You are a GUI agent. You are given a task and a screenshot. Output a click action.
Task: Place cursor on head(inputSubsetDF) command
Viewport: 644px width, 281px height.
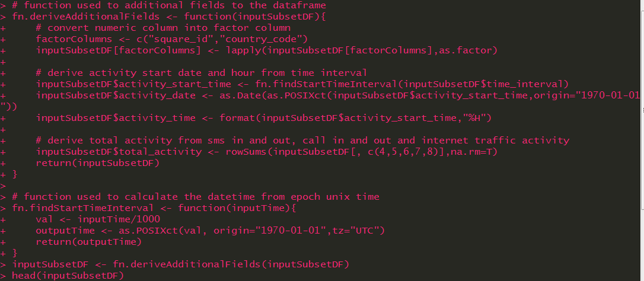click(68, 275)
